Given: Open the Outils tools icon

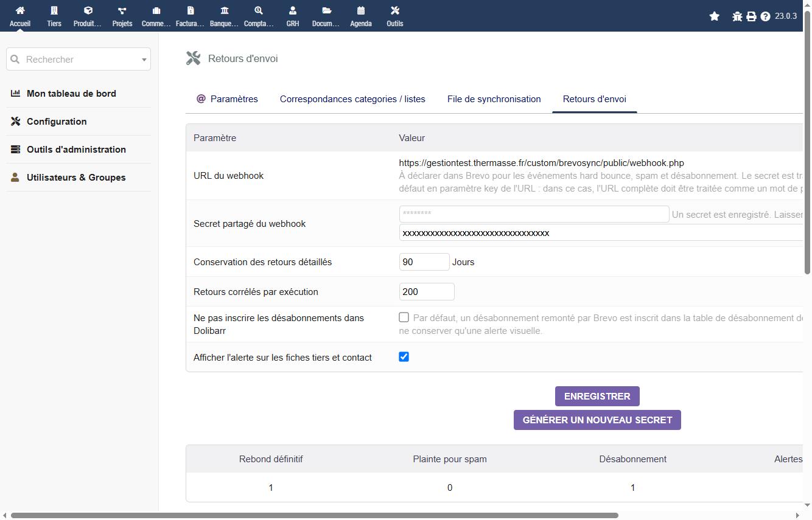Looking at the screenshot, I should point(395,10).
